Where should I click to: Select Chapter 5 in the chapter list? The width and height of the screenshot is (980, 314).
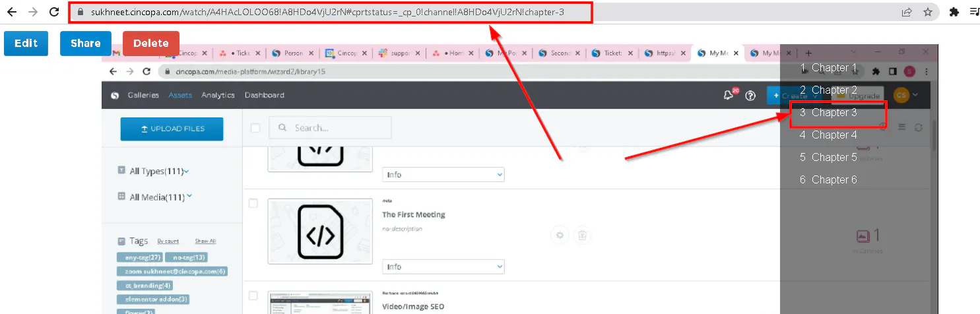coord(829,157)
